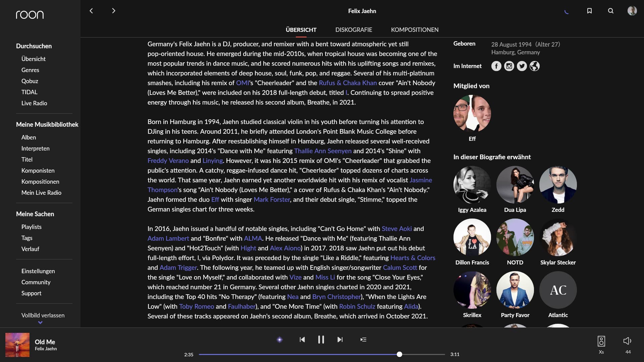
Task: Open the Dua Lipa artist thumbnail
Action: click(x=515, y=185)
